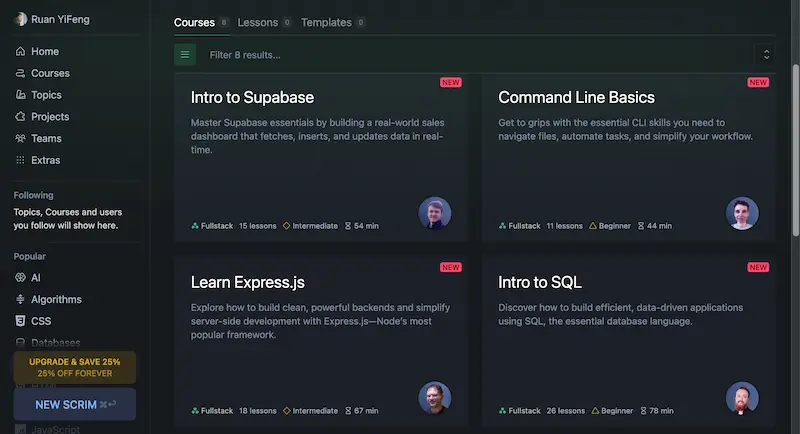Click Fullstack tag on Command Line Basics
Image resolution: width=800 pixels, height=434 pixels.
[x=519, y=226]
